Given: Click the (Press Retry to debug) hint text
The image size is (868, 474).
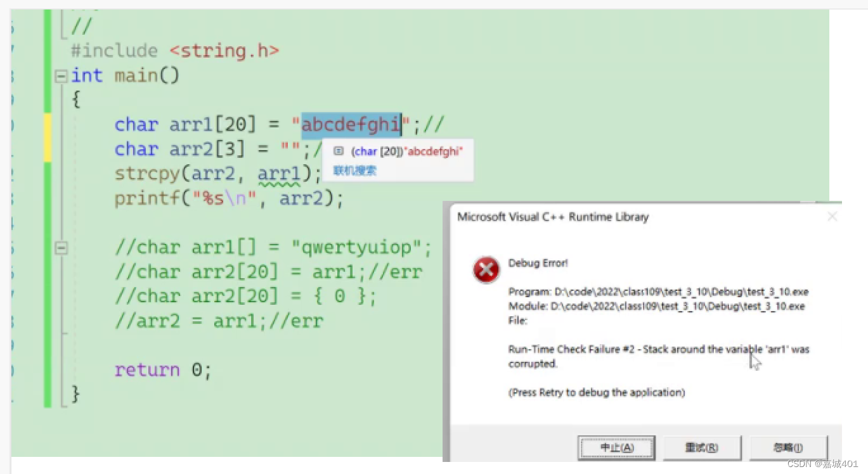Looking at the screenshot, I should click(597, 392).
